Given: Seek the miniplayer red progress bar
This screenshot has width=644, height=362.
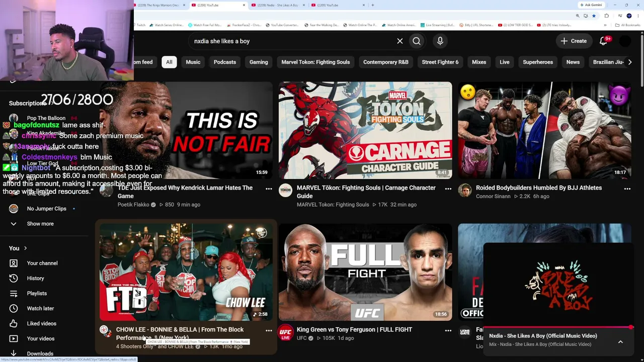Looking at the screenshot, I should (x=558, y=327).
